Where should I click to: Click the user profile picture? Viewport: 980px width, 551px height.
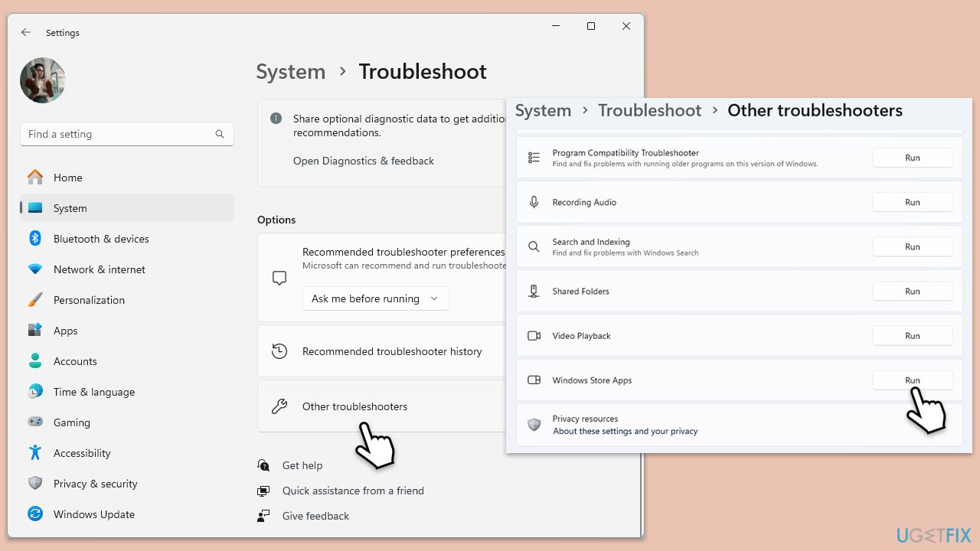point(43,80)
